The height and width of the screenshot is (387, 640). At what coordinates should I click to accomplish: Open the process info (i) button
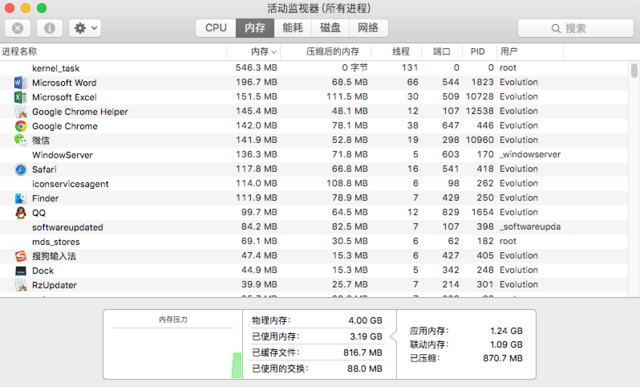50,28
